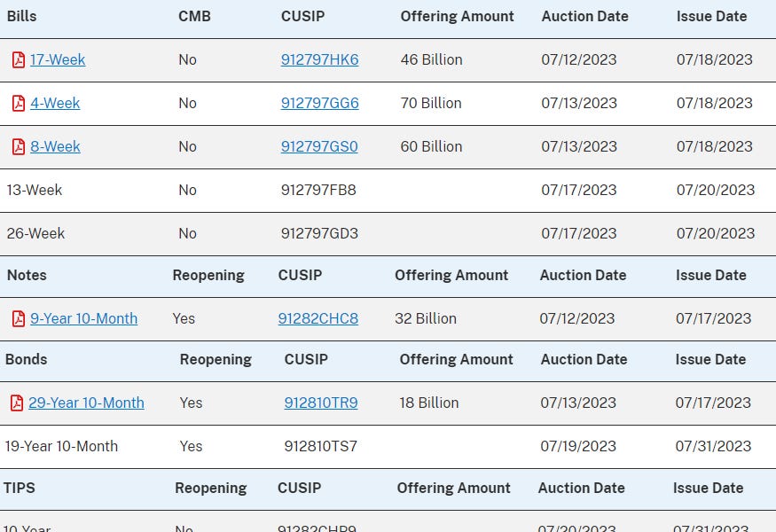The width and height of the screenshot is (776, 532).
Task: Open the 29-Year 10-Month bond PDF icon
Action: click(19, 403)
